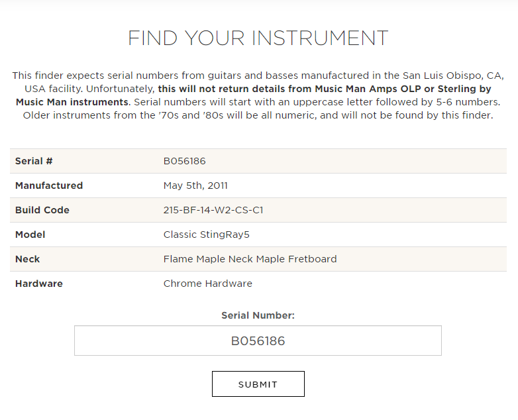Image resolution: width=518 pixels, height=420 pixels.
Task: Select the Serial # value B056186 in table
Action: point(184,161)
